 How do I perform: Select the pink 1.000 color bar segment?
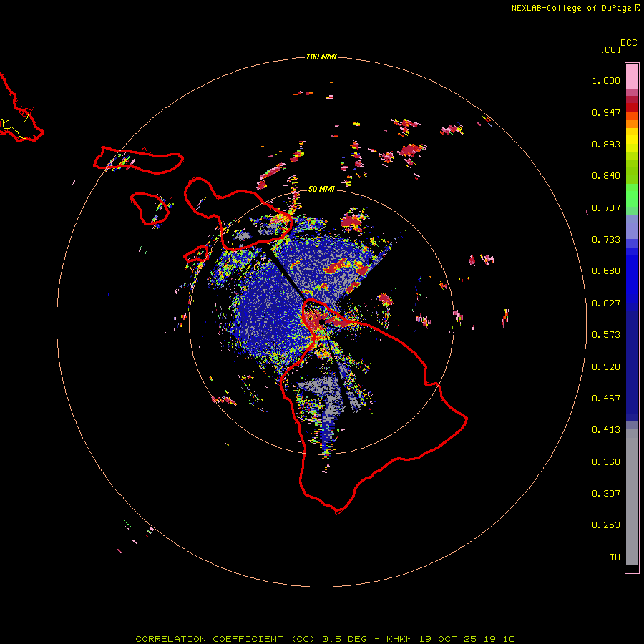pos(632,76)
